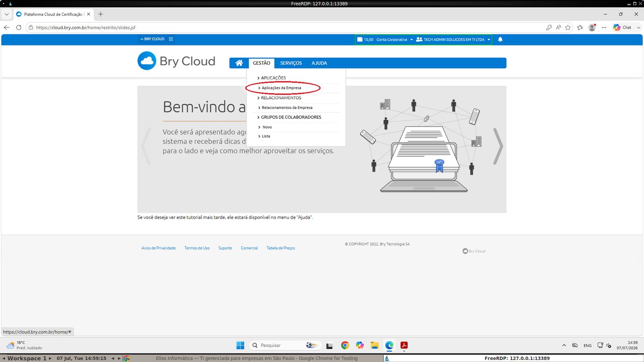This screenshot has height=362, width=644.
Task: Open the SERVIÇOS menu
Action: click(x=291, y=63)
